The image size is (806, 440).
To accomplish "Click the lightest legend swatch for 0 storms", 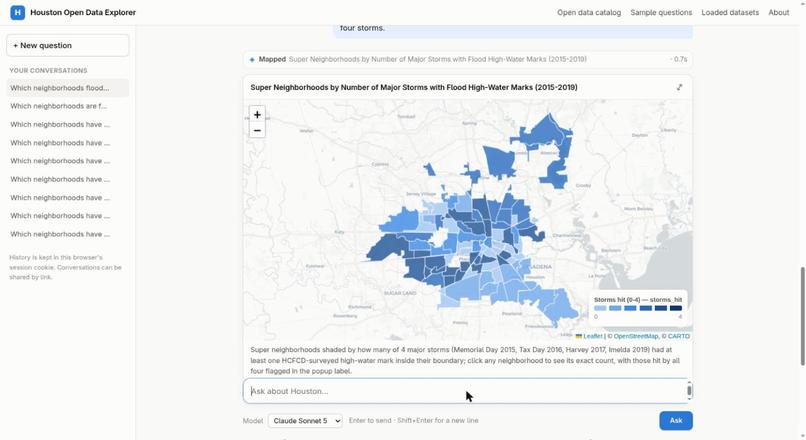I will coord(600,308).
